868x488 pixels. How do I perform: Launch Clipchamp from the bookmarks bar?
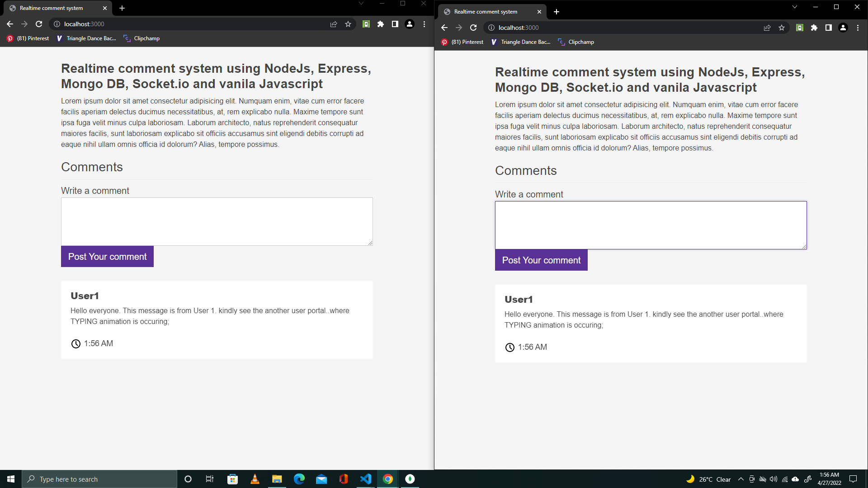142,38
